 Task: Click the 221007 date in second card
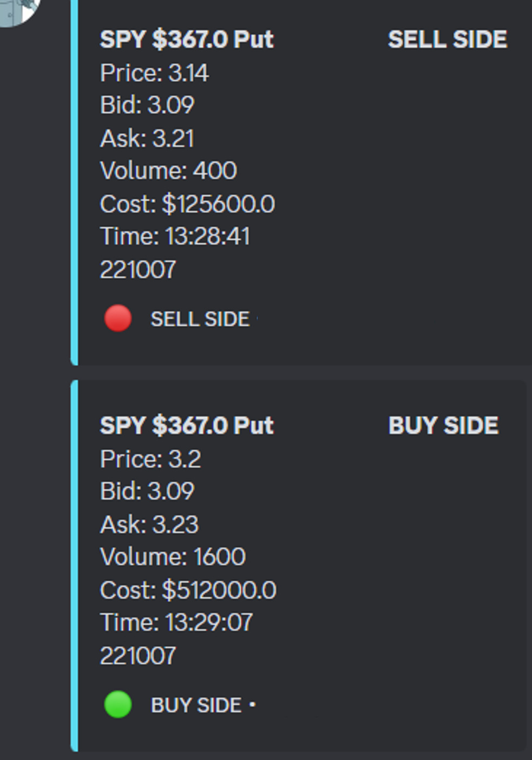pyautogui.click(x=138, y=656)
